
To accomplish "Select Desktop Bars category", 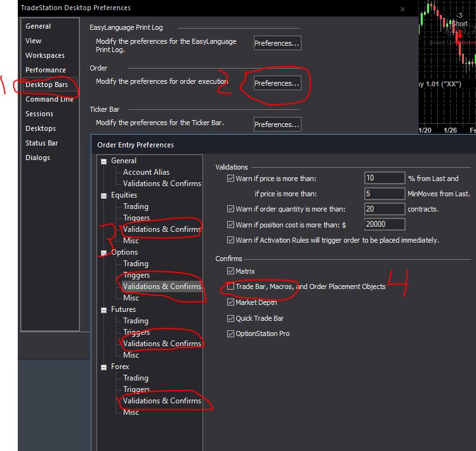I will click(46, 84).
